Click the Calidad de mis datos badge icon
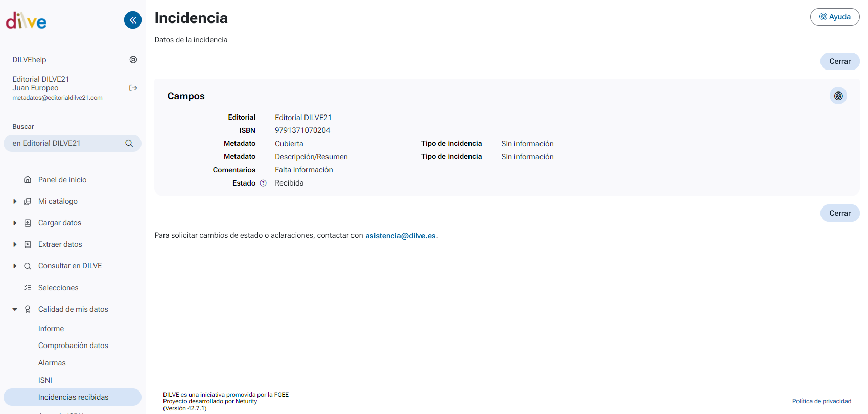Image resolution: width=868 pixels, height=414 pixels. click(x=28, y=309)
